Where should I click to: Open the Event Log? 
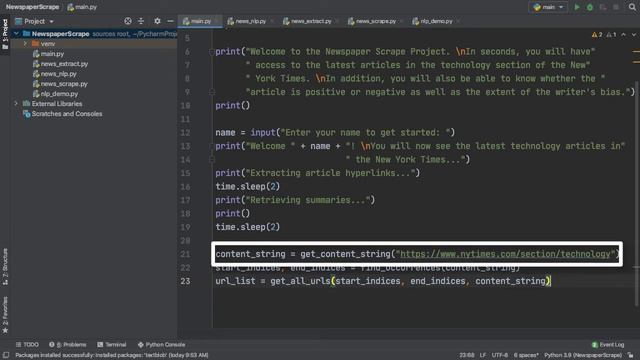(608, 344)
